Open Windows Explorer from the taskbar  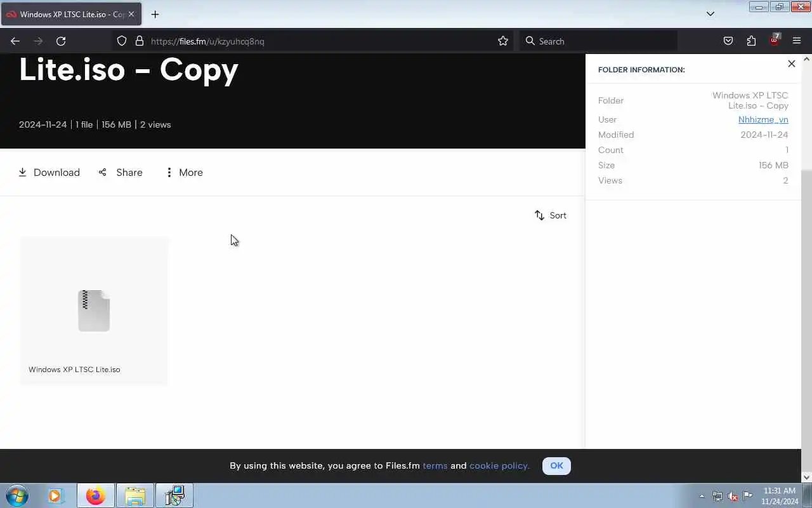135,495
